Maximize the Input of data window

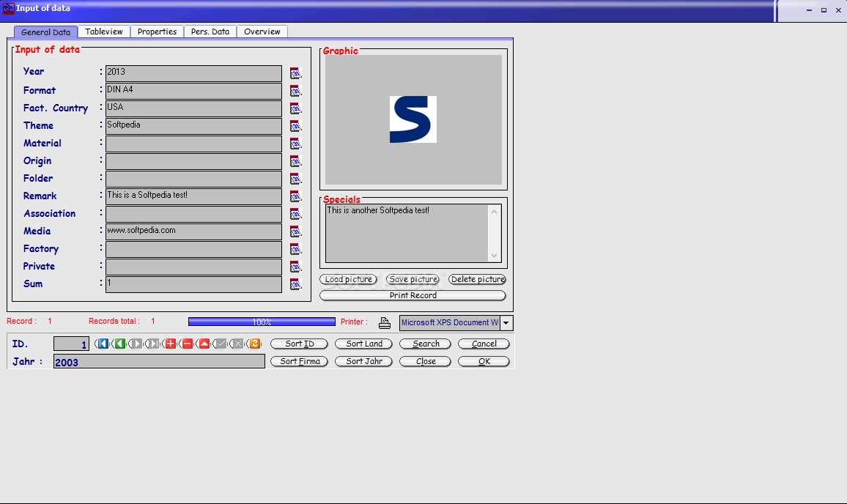click(x=824, y=10)
